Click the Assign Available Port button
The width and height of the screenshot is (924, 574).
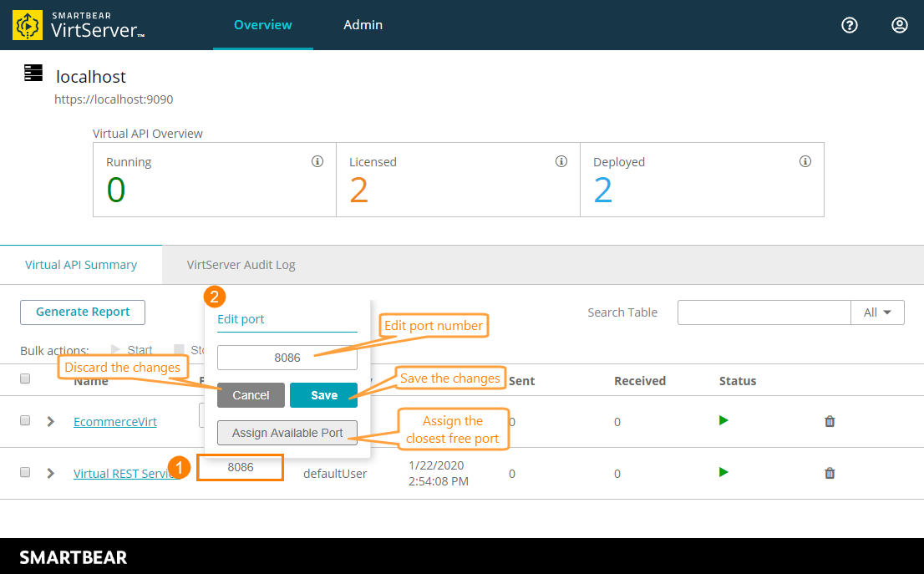(287, 433)
